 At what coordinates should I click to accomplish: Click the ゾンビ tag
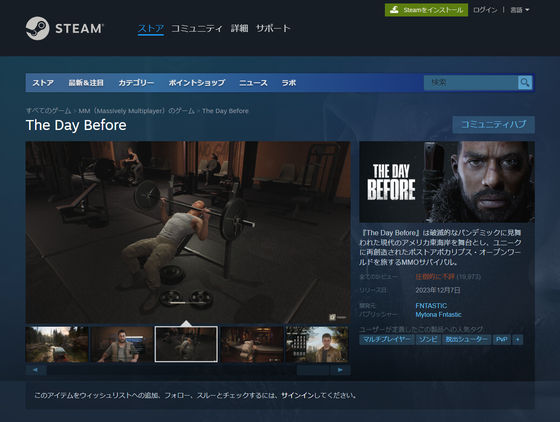[428, 340]
